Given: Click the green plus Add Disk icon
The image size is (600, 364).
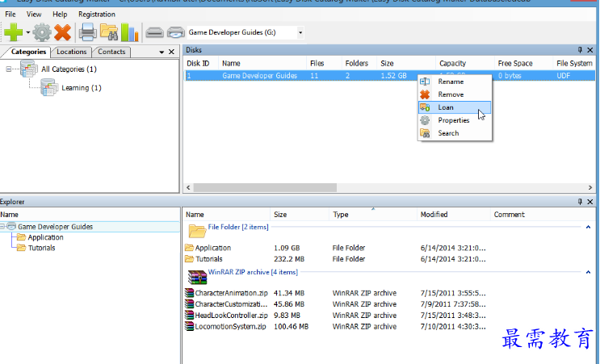Looking at the screenshot, I should click(14, 32).
